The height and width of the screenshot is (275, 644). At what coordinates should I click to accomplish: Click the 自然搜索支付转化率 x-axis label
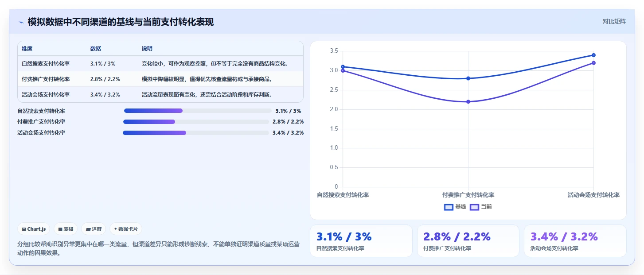343,195
